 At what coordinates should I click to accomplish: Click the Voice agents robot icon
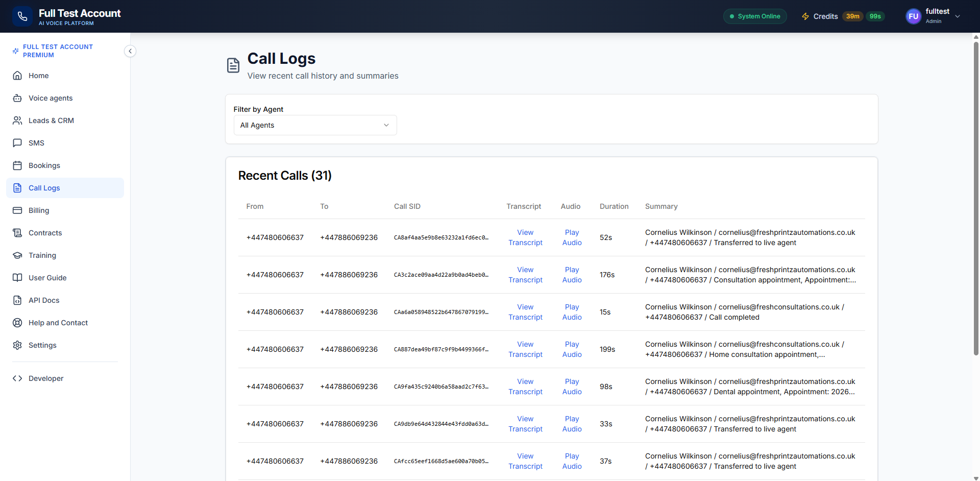pos(17,98)
